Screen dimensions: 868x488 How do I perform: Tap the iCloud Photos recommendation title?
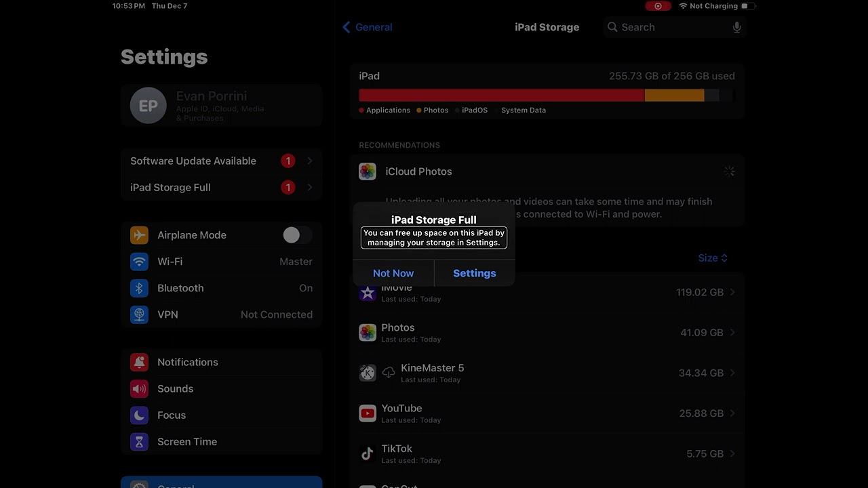click(418, 171)
